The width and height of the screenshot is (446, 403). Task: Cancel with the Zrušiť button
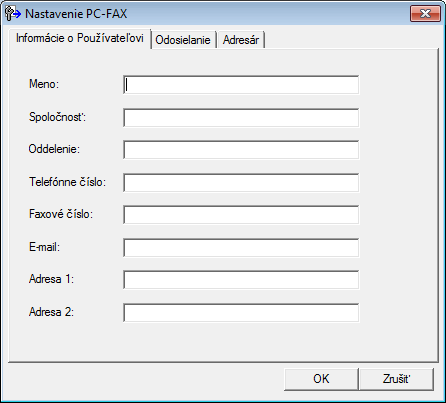point(396,379)
